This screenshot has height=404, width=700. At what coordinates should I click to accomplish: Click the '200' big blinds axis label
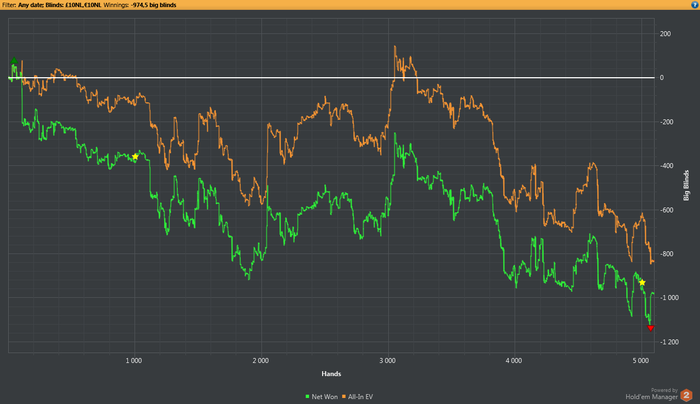point(665,34)
